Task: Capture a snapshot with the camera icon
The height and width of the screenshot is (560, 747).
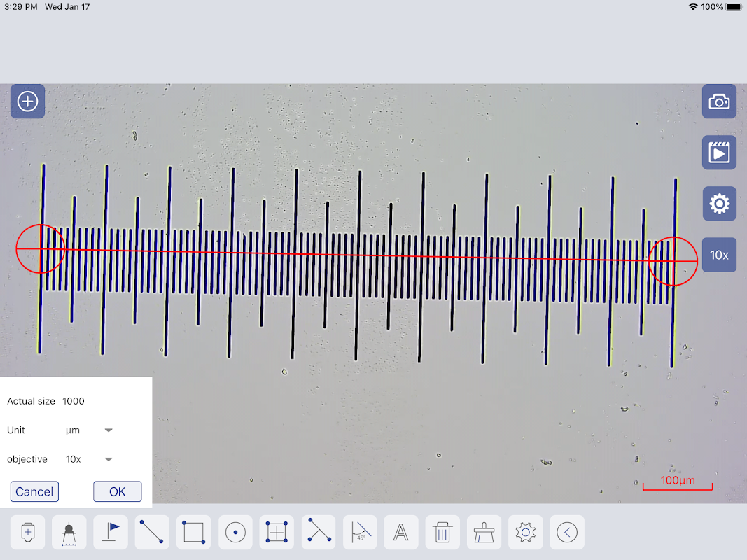Action: pos(719,101)
